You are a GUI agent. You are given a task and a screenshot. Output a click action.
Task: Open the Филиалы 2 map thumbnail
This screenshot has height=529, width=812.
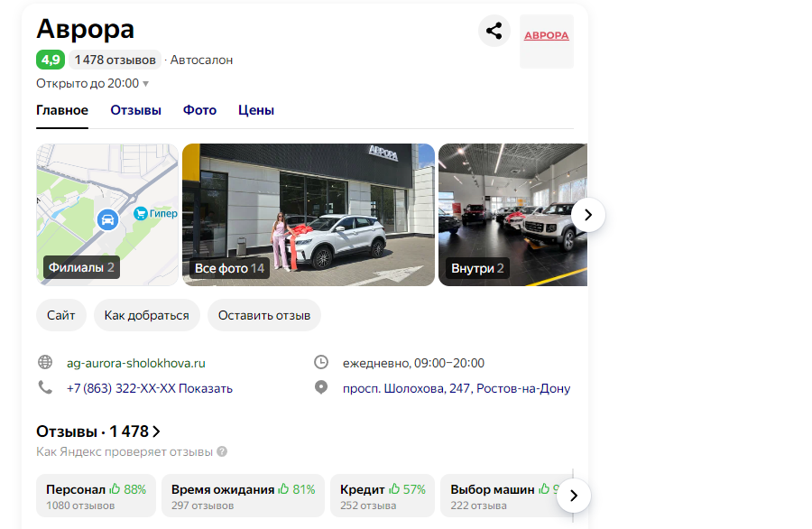107,215
